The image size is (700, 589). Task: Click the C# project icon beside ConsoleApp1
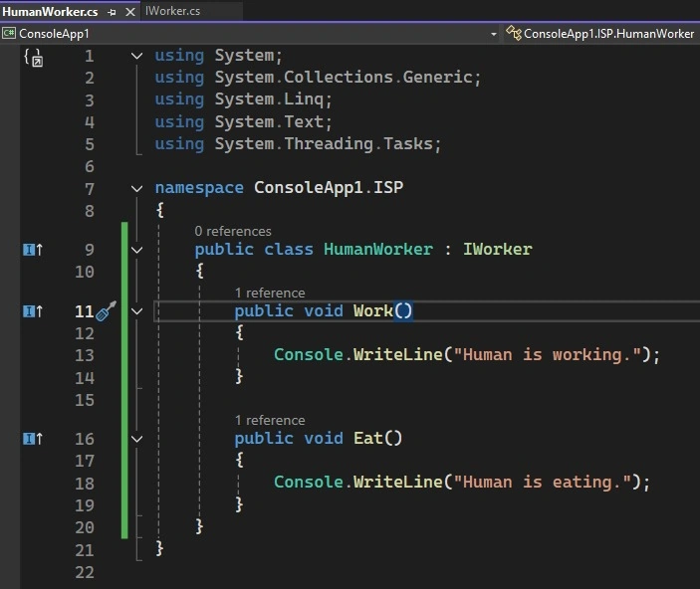pos(8,33)
